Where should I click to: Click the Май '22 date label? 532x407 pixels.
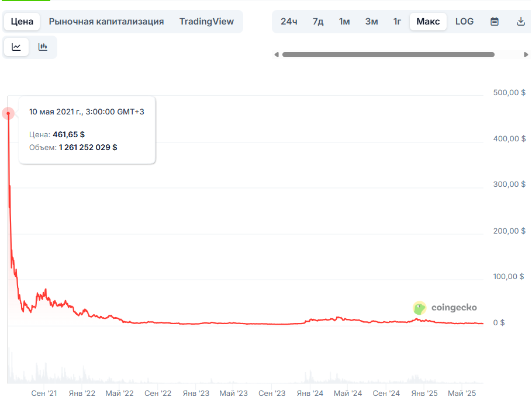[x=119, y=394]
